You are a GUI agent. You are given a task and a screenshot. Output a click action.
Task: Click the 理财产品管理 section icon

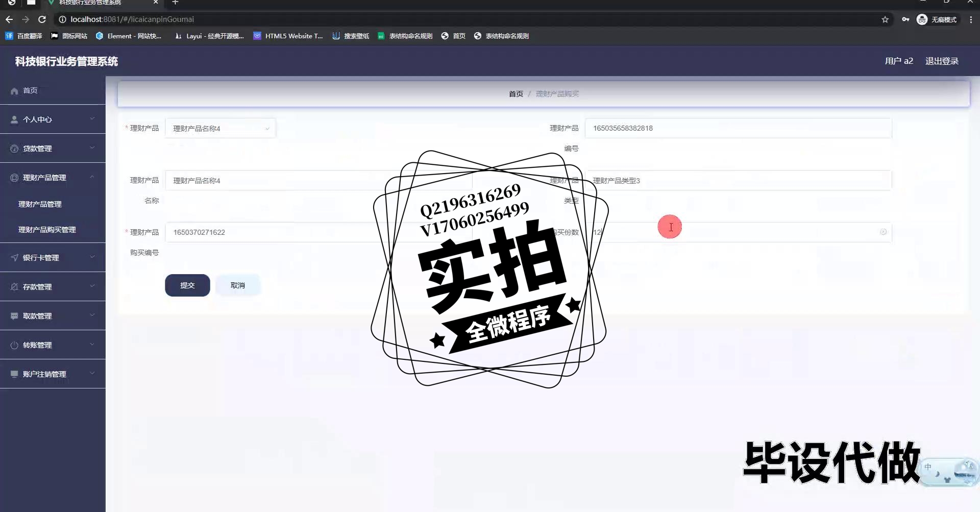coord(14,178)
